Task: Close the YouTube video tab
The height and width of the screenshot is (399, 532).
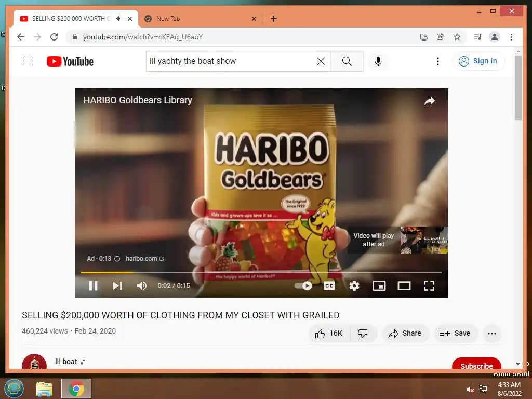Action: (x=129, y=19)
